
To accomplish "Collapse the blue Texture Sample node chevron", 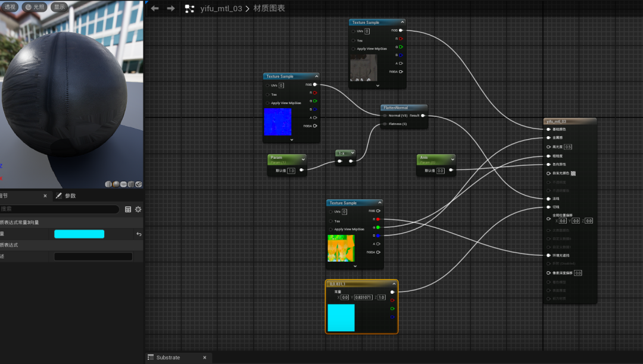I will (316, 76).
